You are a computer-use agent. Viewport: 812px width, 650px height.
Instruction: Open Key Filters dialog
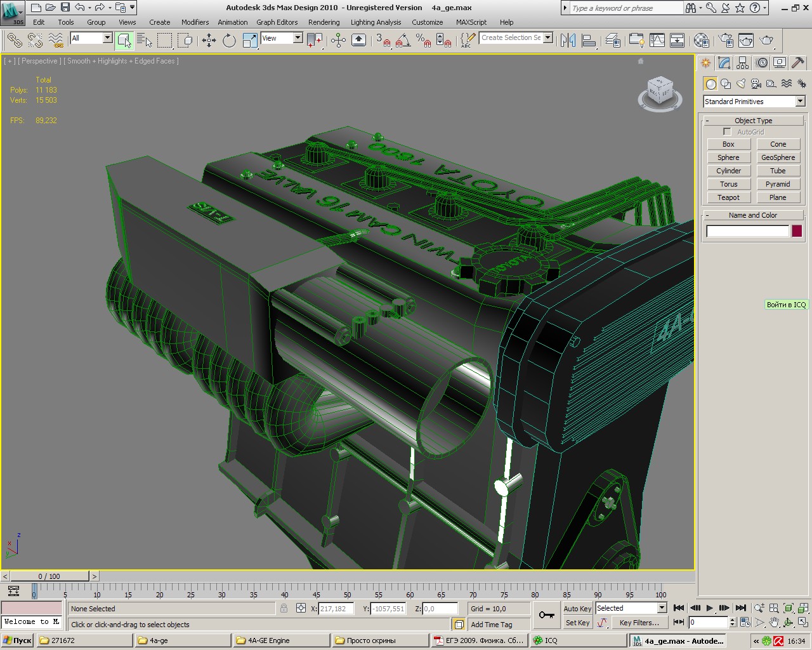click(639, 623)
